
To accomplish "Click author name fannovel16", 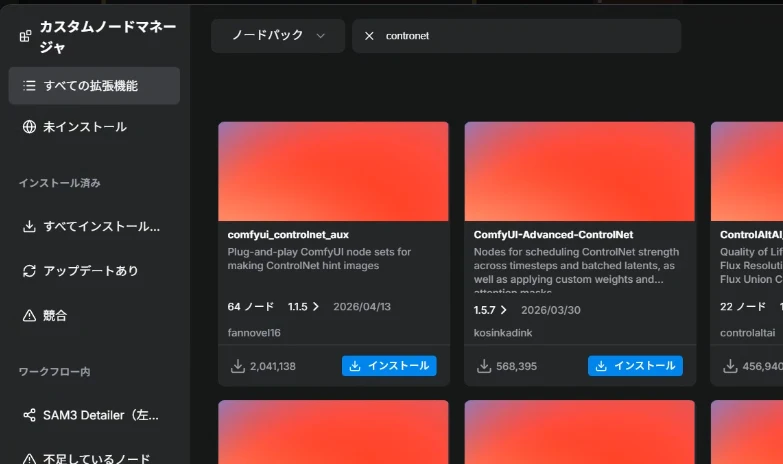I will 254,333.
